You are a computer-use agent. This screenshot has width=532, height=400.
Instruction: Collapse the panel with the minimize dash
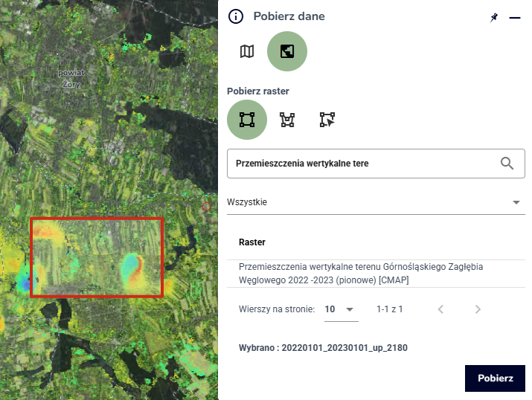[x=514, y=17]
